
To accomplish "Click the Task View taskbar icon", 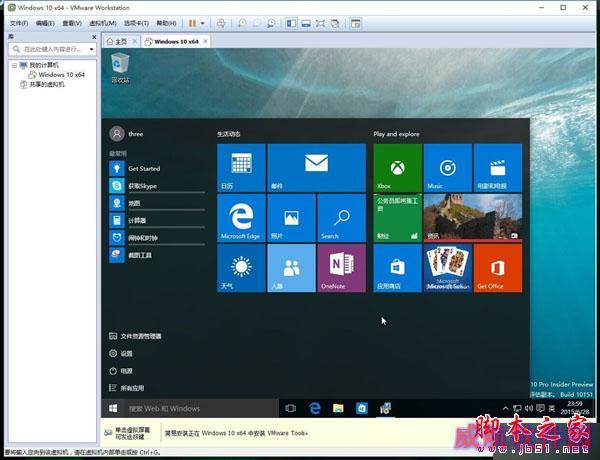I will (x=290, y=408).
